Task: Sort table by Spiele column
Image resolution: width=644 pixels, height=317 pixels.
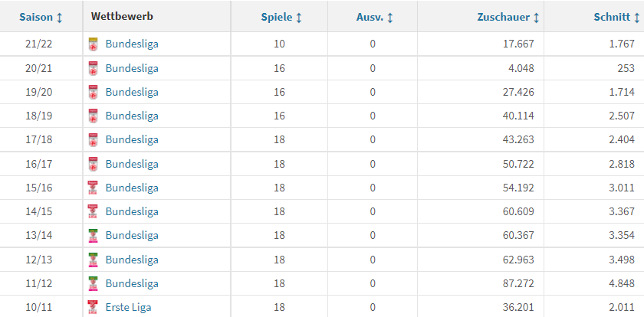Action: 281,17
